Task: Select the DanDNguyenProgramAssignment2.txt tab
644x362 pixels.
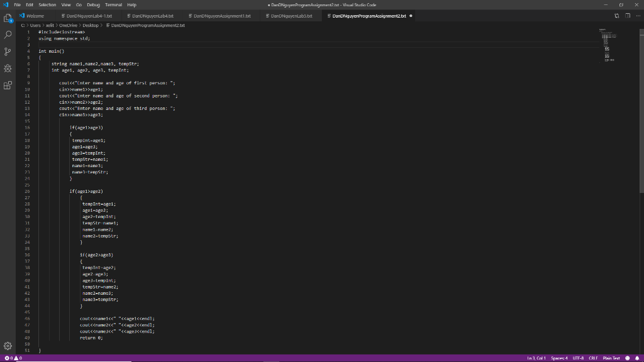Action: pyautogui.click(x=369, y=16)
